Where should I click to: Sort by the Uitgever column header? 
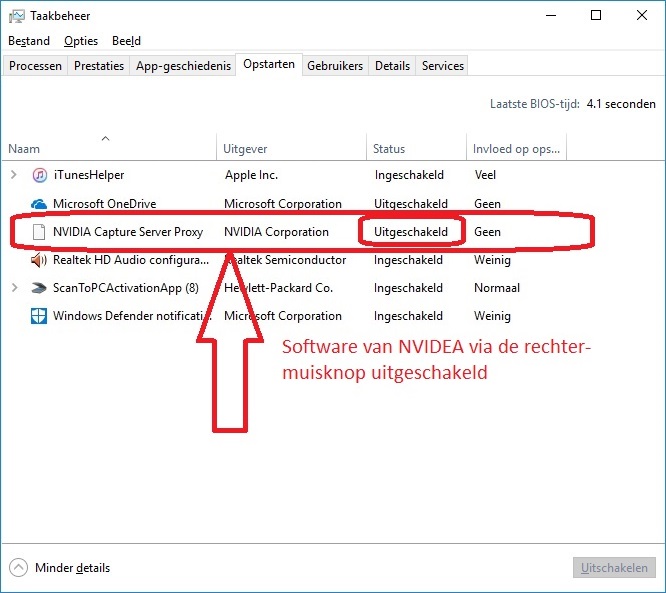click(x=291, y=147)
